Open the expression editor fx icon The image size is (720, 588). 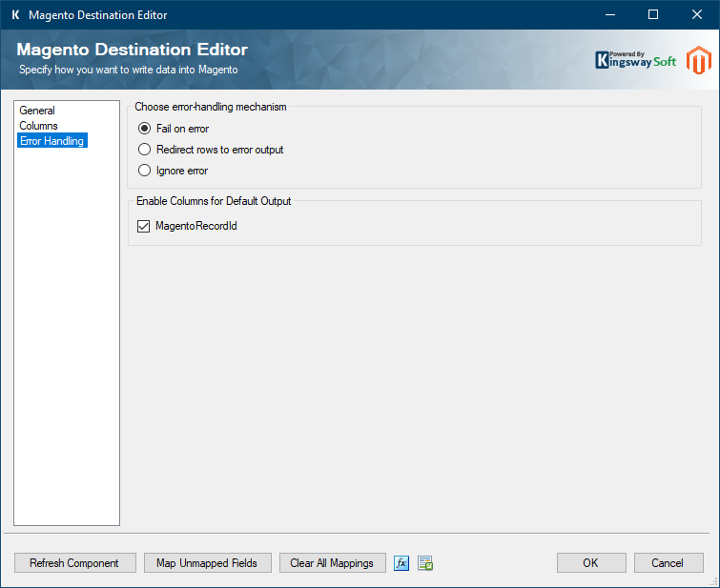tap(401, 563)
